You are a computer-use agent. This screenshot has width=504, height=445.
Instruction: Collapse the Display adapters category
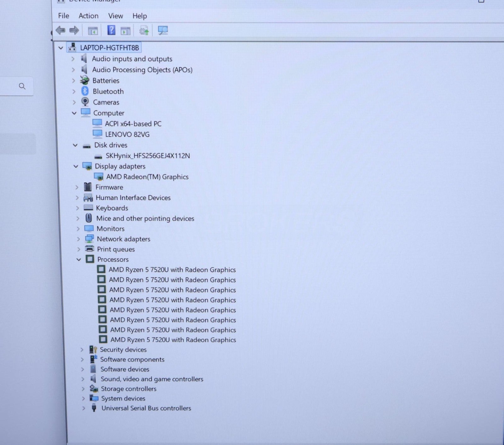click(76, 166)
